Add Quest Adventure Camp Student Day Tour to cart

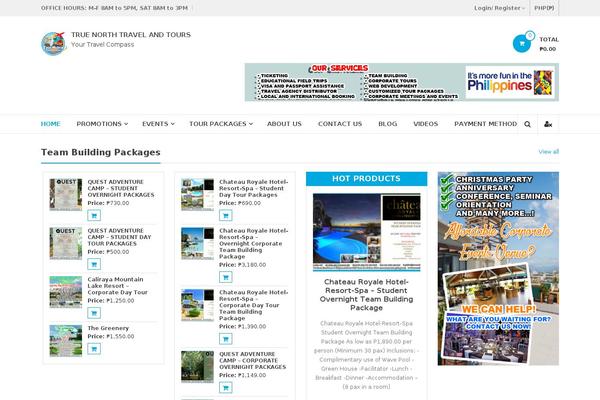coord(94,264)
